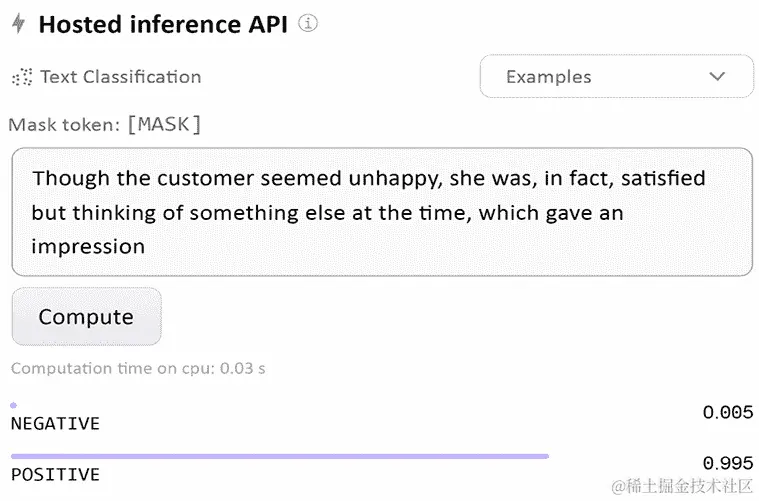Select the [MASK] token text
This screenshot has width=759, height=501.
point(164,125)
